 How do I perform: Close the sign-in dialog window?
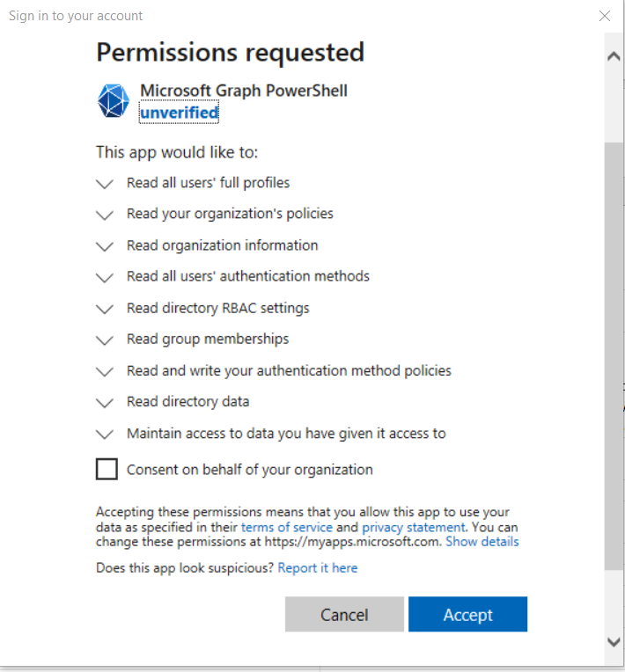coord(605,16)
